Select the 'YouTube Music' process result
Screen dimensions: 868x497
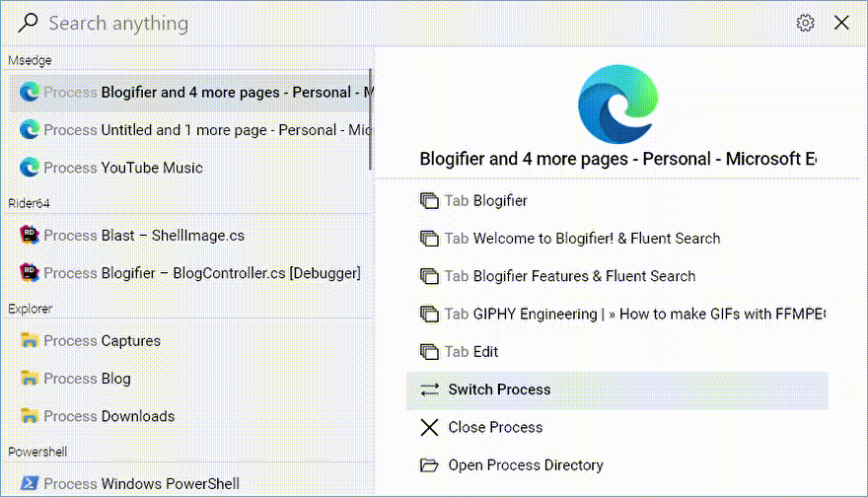tap(191, 167)
